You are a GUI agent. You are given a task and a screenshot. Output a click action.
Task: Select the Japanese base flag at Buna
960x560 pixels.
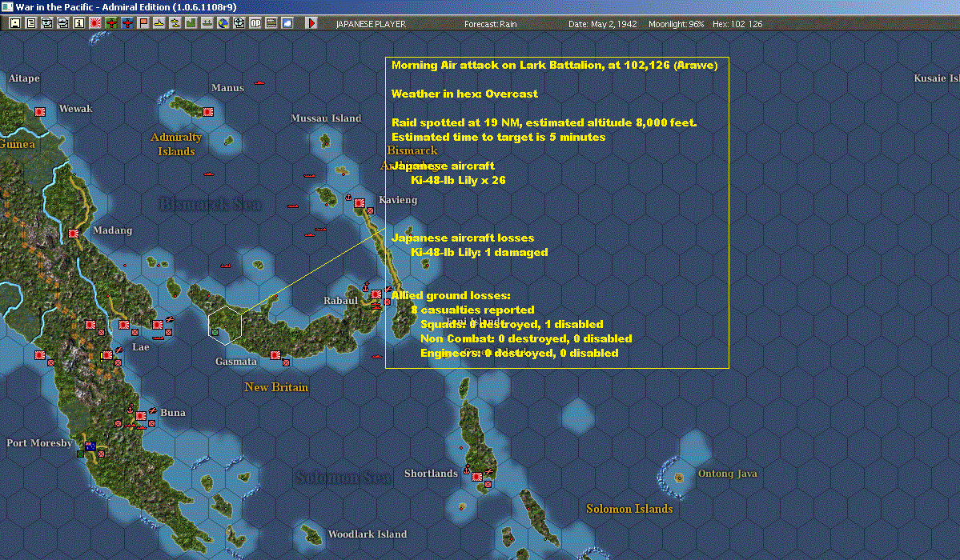[141, 415]
